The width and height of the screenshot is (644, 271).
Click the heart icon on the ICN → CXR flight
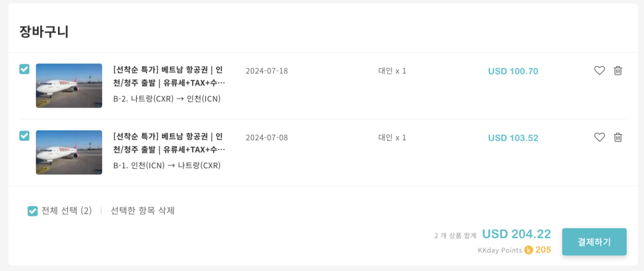click(599, 138)
